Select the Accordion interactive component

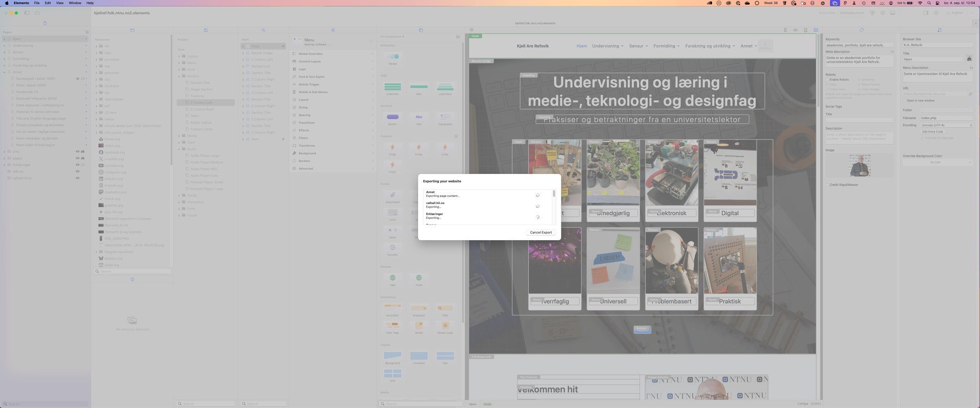tap(393, 310)
